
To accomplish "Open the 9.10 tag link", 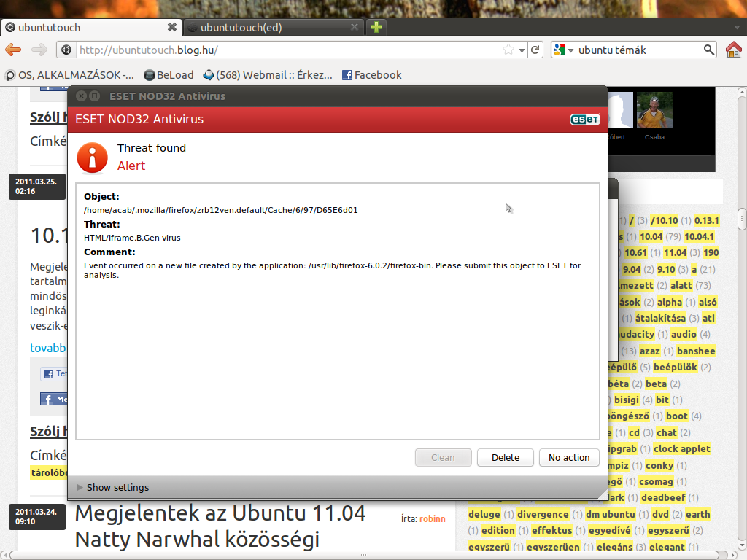I will click(x=666, y=270).
